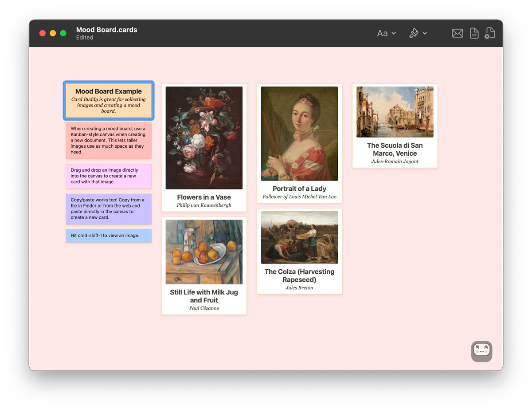Select The Colza harvesting card
This screenshot has height=409, width=532.
click(x=299, y=237)
